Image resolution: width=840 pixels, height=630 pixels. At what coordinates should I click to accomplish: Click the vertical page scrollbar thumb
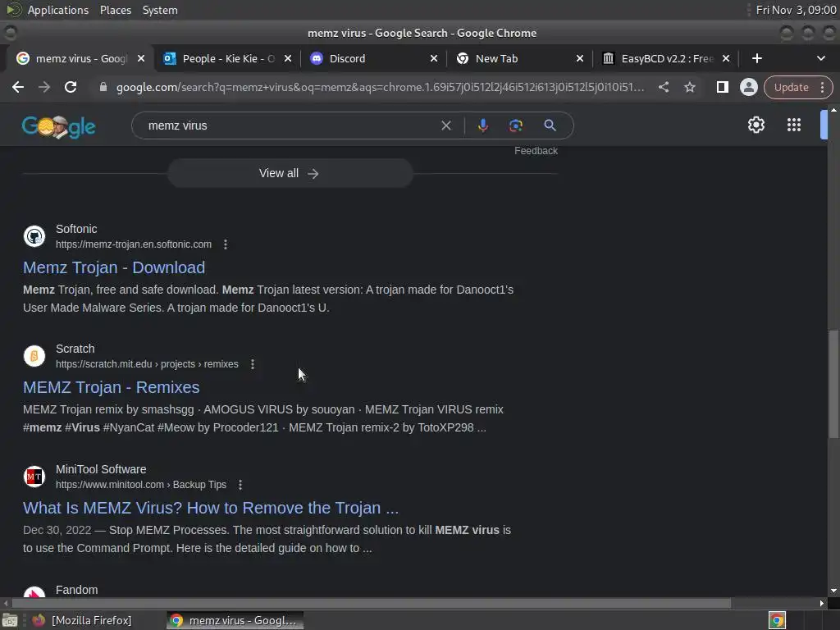click(x=833, y=384)
